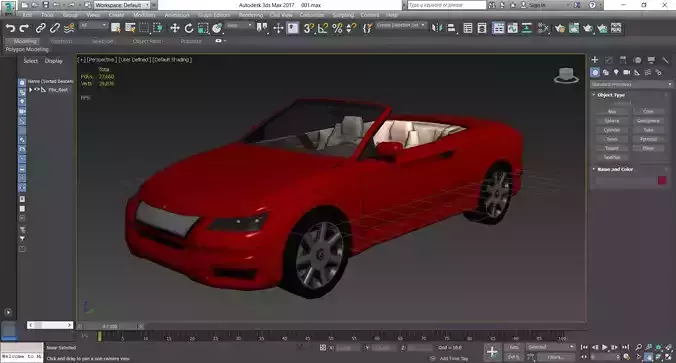The width and height of the screenshot is (676, 363).
Task: Toggle Window/Crossing selection mode
Action: (x=158, y=28)
